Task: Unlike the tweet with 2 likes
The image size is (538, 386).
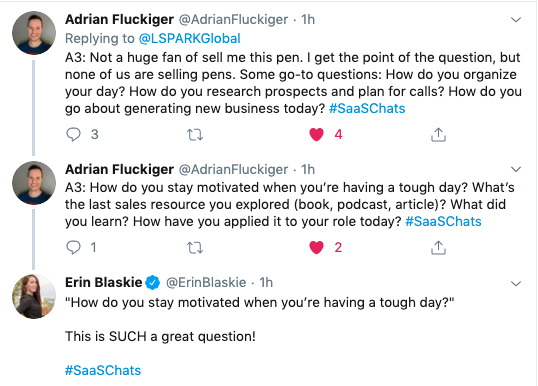Action: [x=316, y=247]
